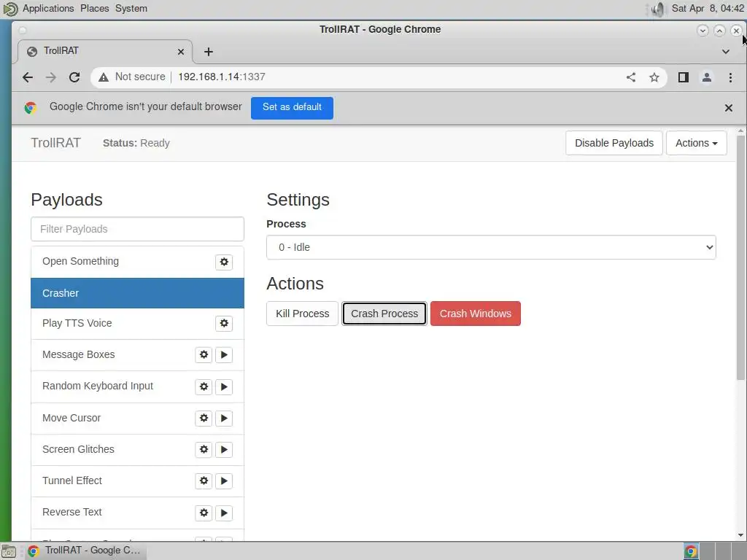Close the TrollRAT browser tab
Image resolution: width=747 pixels, height=560 pixels.
click(181, 52)
